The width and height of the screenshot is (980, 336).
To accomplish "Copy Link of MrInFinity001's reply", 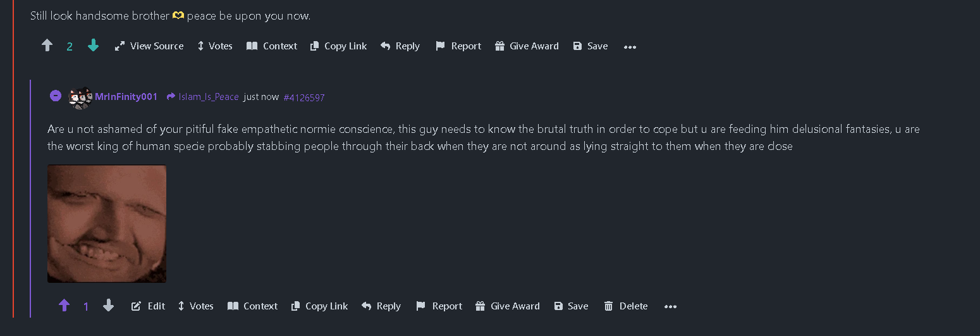I will pyautogui.click(x=320, y=306).
